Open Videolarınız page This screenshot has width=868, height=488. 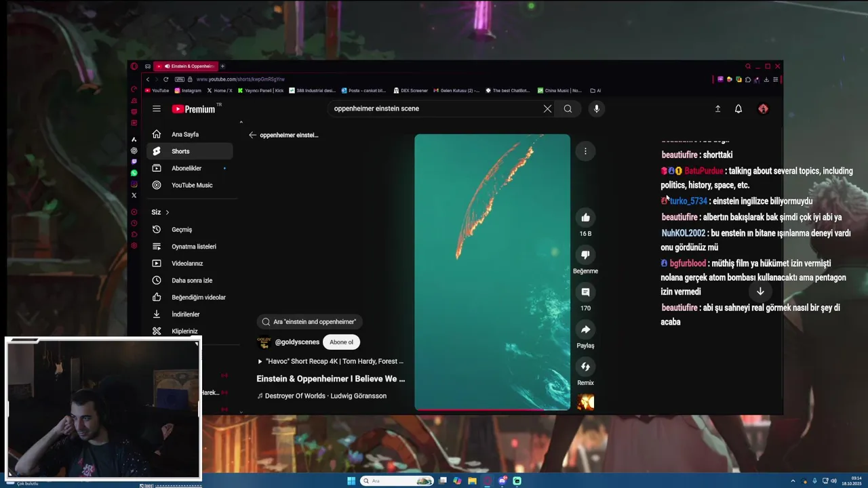[x=191, y=263]
